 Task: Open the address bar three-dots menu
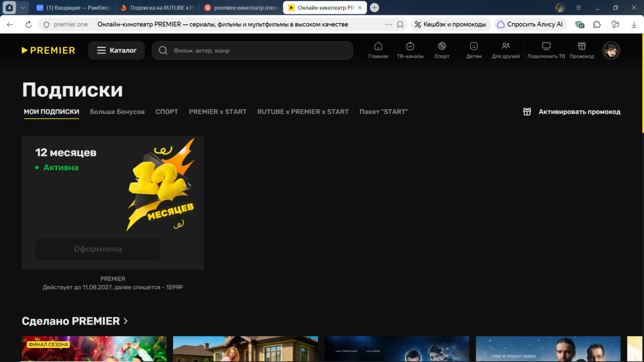[x=388, y=25]
